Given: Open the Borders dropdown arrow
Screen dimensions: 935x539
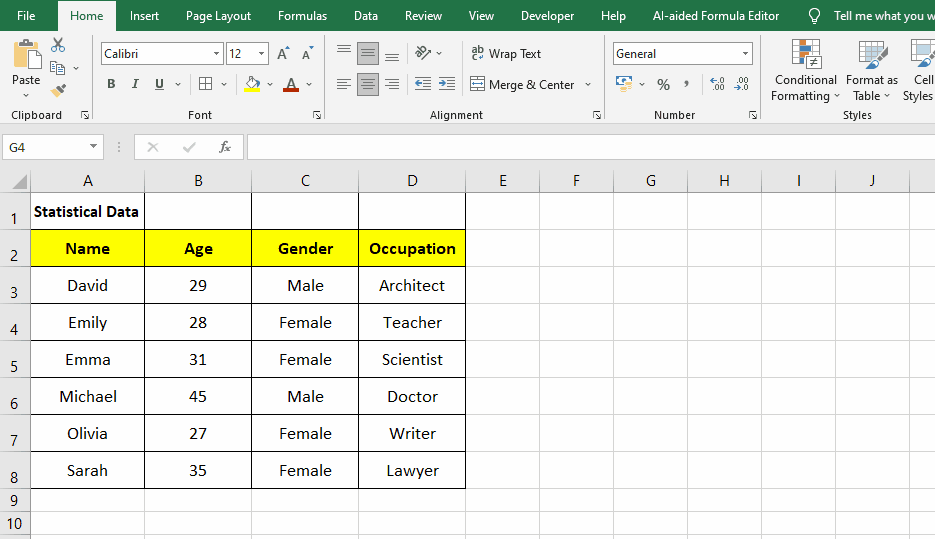Looking at the screenshot, I should point(224,84).
